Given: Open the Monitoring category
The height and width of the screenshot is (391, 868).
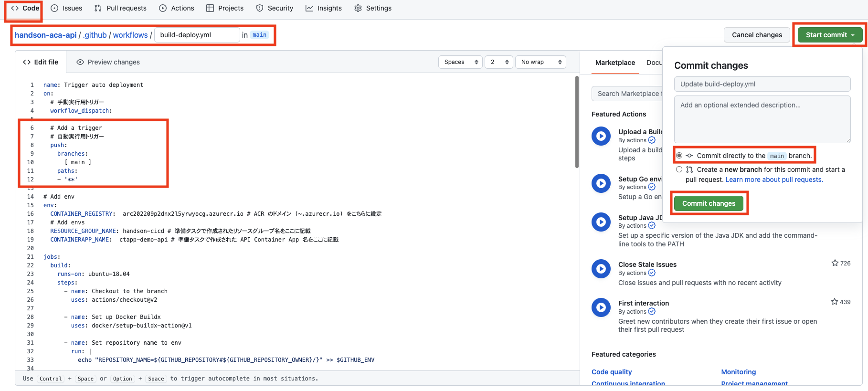Looking at the screenshot, I should pos(739,372).
